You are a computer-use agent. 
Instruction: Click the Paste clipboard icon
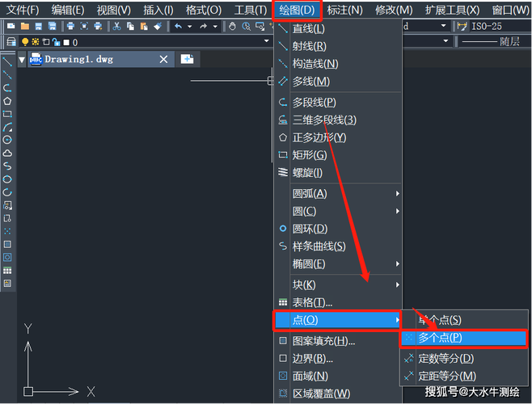(144, 26)
